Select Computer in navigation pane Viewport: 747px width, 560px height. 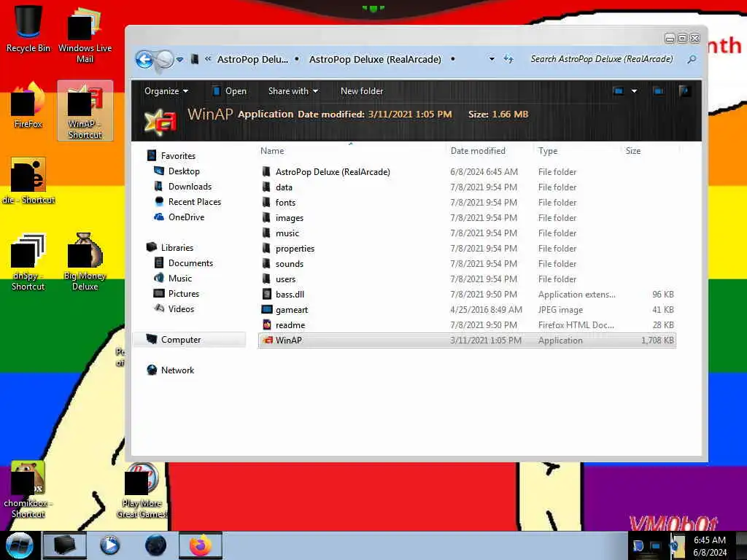tap(181, 340)
